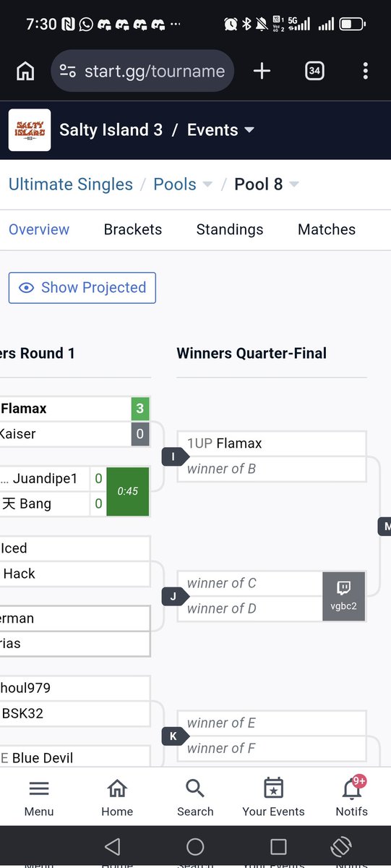Open the hamburger Menu in bottom bar
The width and height of the screenshot is (391, 868).
(39, 796)
